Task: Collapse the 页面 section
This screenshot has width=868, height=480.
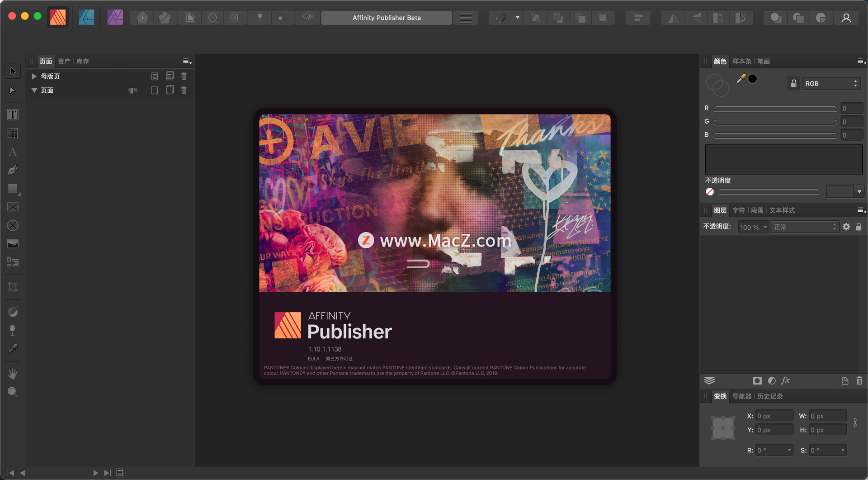Action: 34,90
